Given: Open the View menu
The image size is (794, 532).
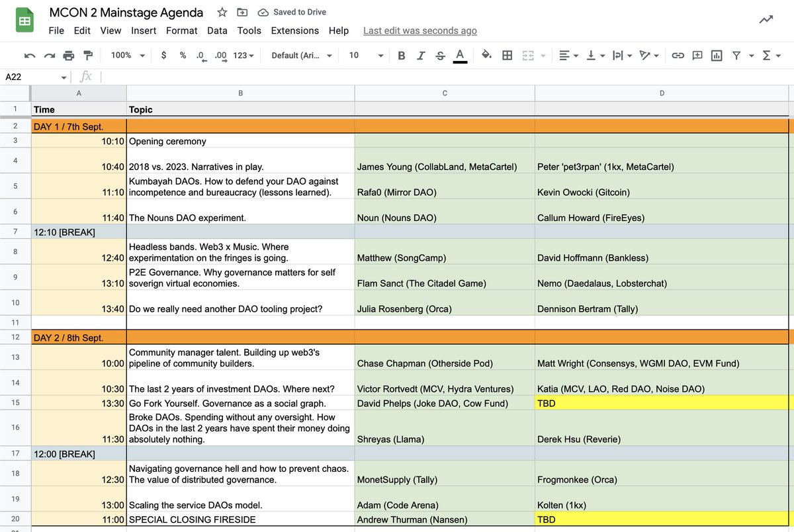Looking at the screenshot, I should tap(110, 30).
